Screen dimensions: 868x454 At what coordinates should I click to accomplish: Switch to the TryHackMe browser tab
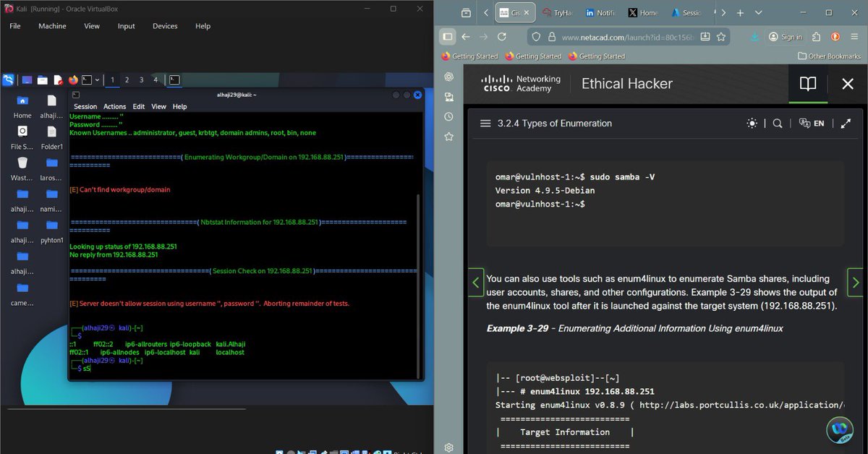558,12
